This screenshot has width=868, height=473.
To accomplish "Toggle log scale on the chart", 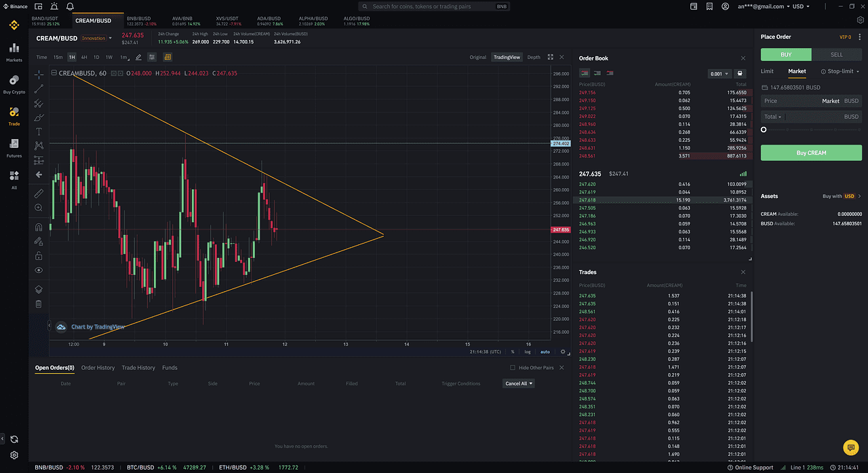I will [528, 352].
